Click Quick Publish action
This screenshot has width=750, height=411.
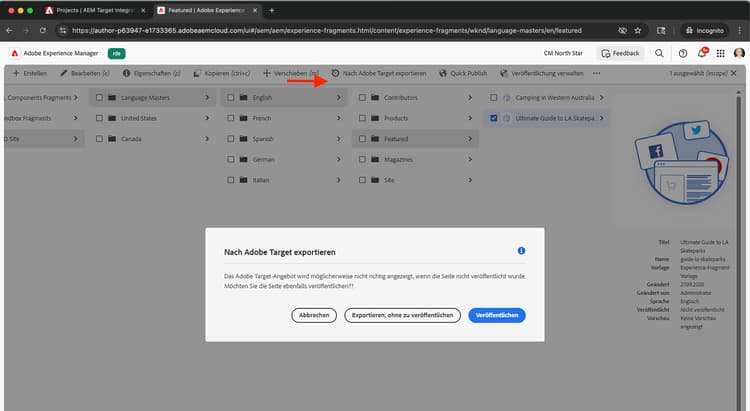463,73
